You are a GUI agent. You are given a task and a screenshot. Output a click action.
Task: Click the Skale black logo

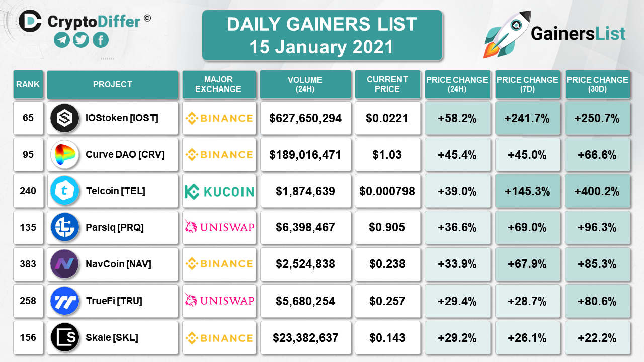tap(64, 337)
